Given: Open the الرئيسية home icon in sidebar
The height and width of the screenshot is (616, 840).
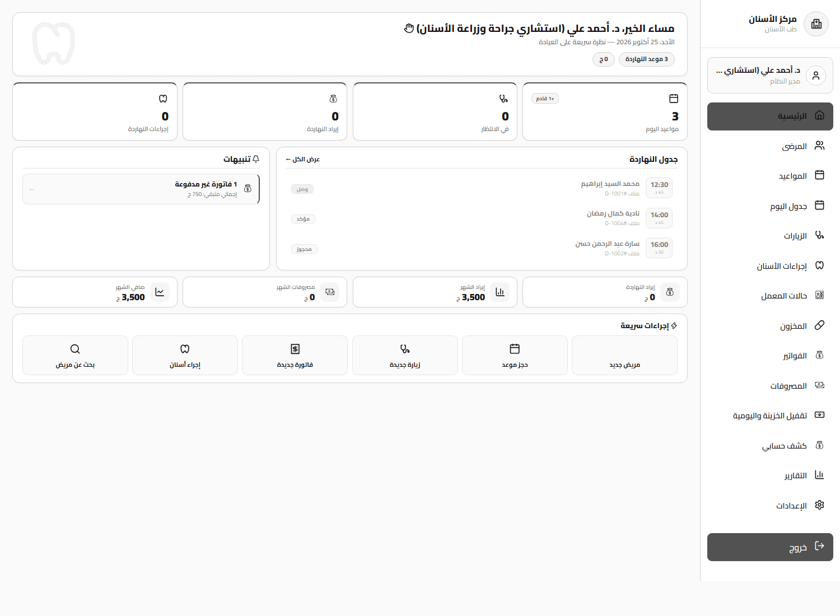Looking at the screenshot, I should (819, 115).
